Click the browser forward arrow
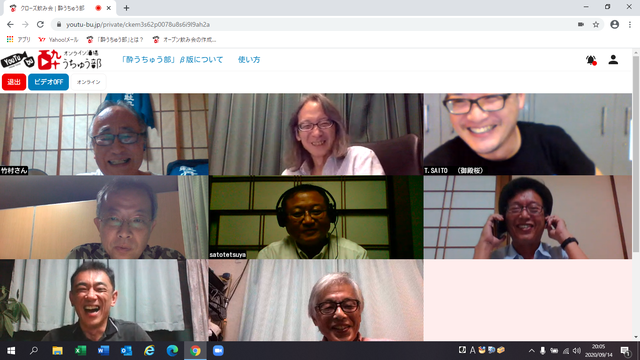This screenshot has width=640, height=360. click(25, 24)
